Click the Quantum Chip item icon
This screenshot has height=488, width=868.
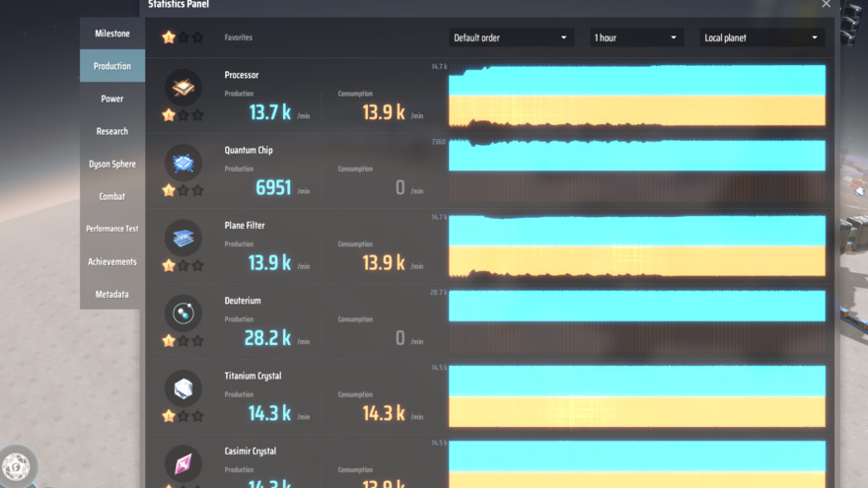(183, 163)
